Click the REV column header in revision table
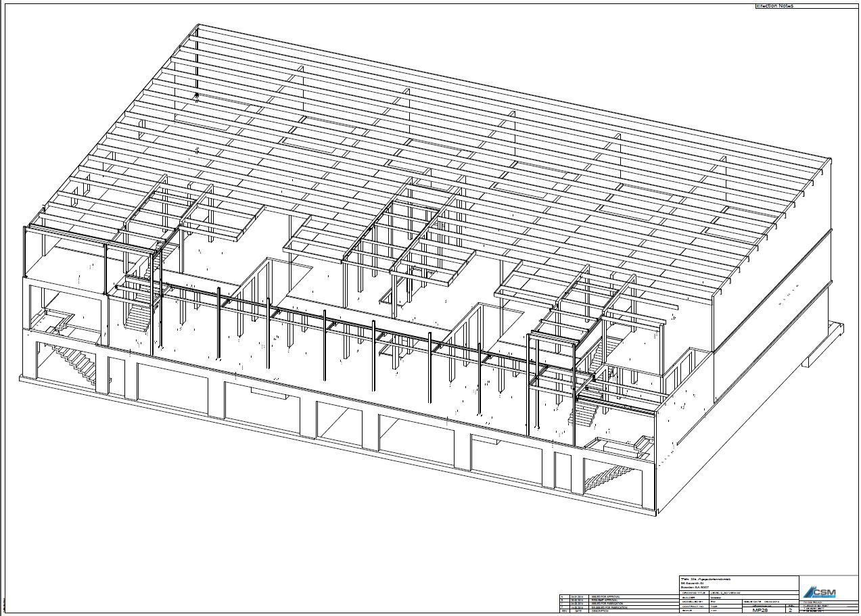Screen dimensions: 861x616 pyautogui.click(x=564, y=611)
